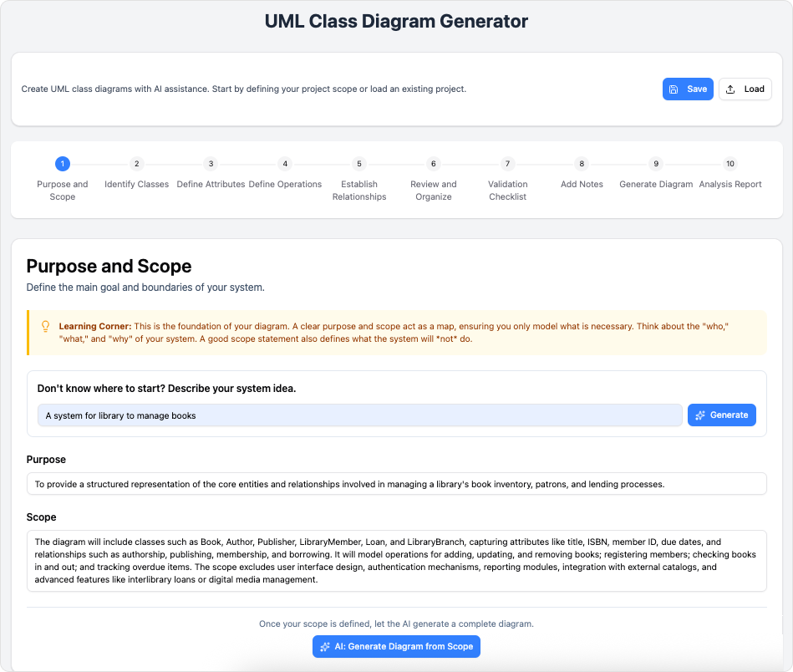
Task: Navigate to Define Attributes
Action: click(210, 164)
